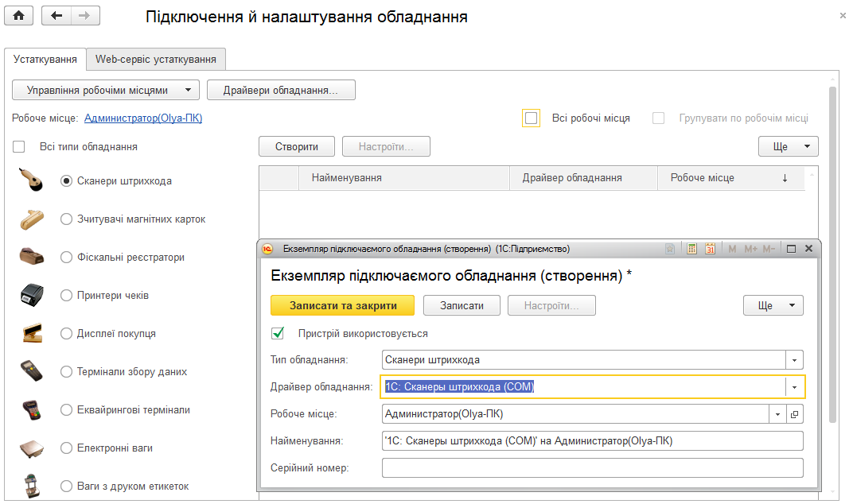The image size is (853, 504).
Task: Open 'Драйвери обладнання...' button
Action: point(281,91)
